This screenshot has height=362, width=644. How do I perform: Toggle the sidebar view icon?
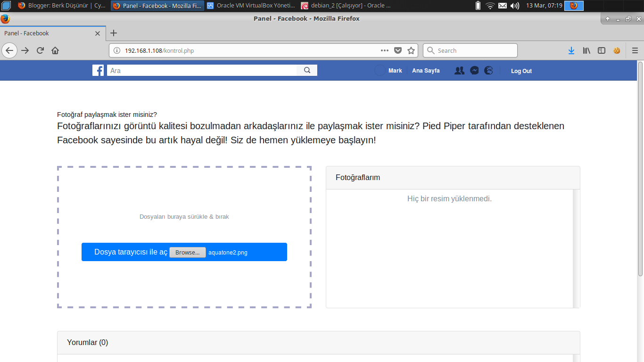click(602, 50)
